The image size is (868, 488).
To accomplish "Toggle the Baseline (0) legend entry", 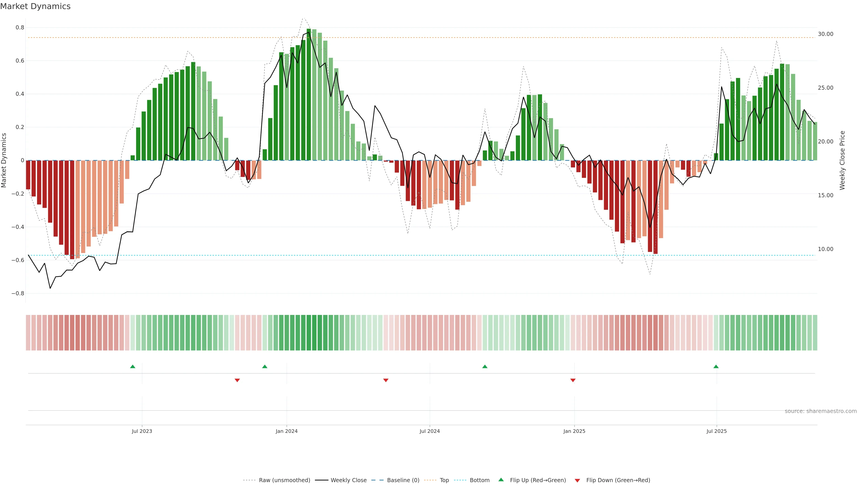I will point(403,480).
